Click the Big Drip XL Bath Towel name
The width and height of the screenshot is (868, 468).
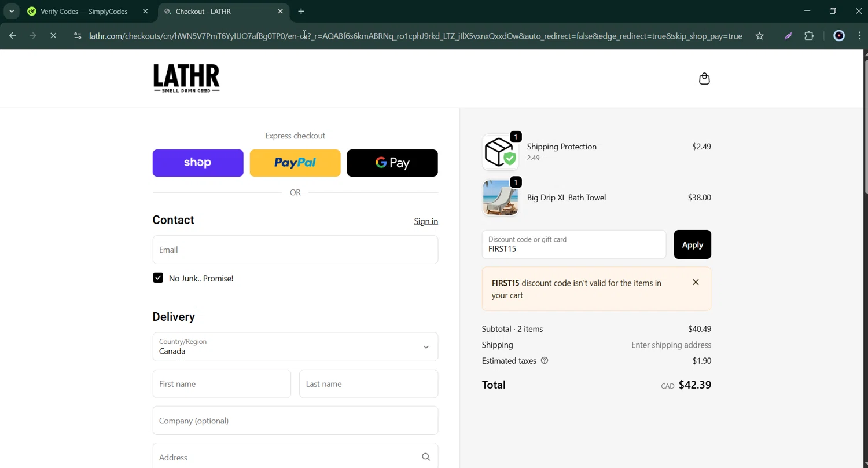coord(567,198)
